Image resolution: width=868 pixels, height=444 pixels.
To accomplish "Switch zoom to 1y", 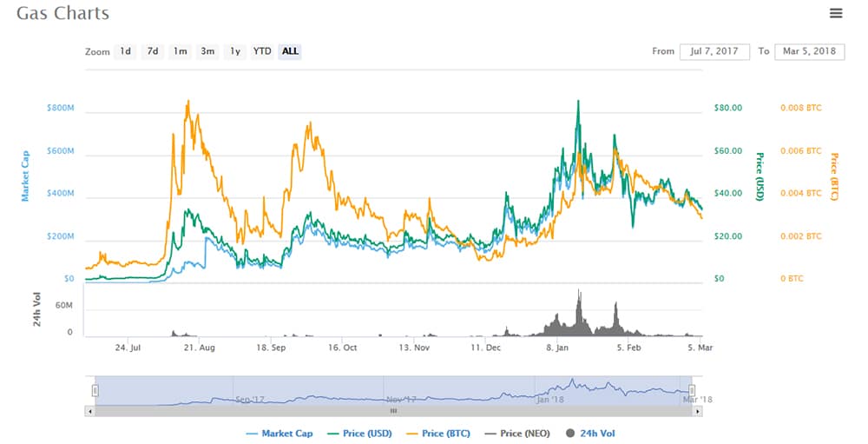I will pos(234,51).
